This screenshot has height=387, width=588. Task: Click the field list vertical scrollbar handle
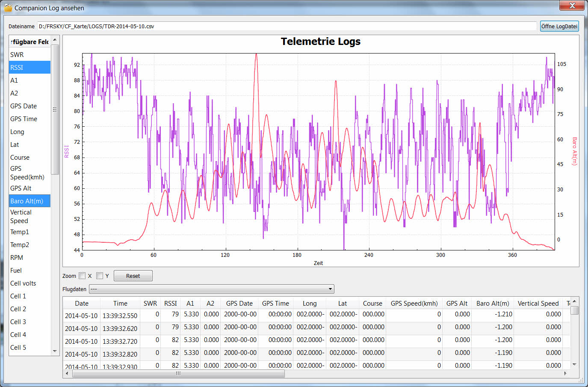[55, 110]
